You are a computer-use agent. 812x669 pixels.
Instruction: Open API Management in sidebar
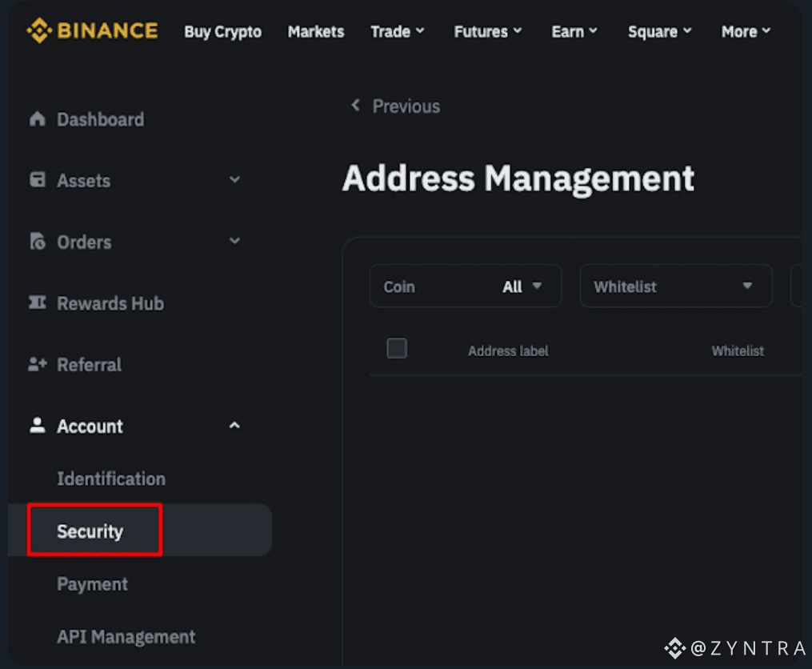coord(126,637)
